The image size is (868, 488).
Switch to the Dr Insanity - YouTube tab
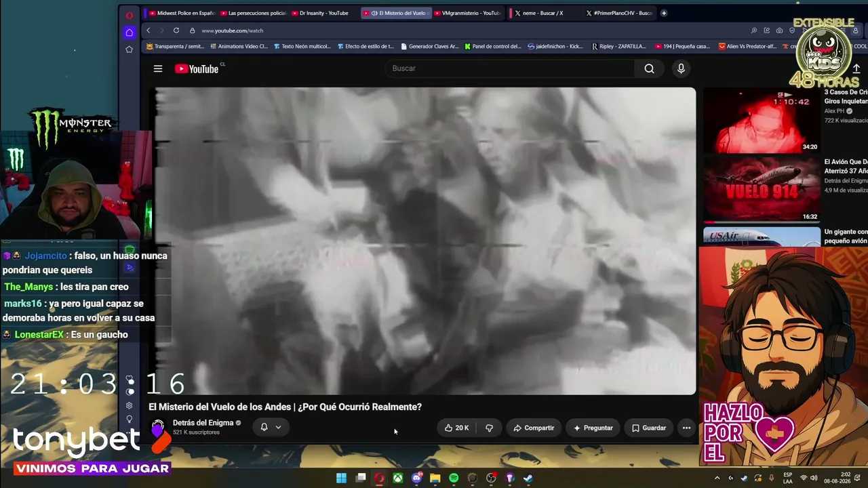click(x=324, y=13)
